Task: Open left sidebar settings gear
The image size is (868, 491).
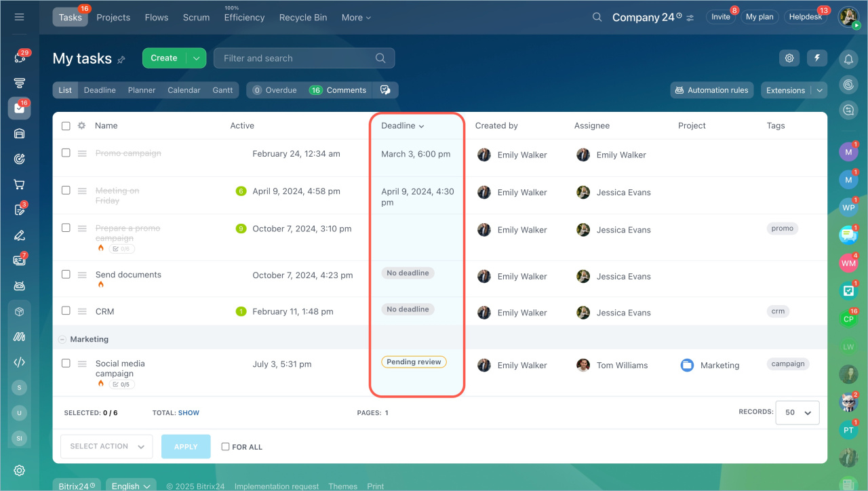Action: (x=19, y=471)
